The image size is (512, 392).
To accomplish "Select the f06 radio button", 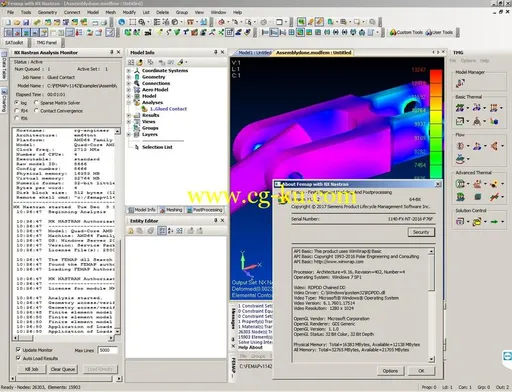I will (17, 118).
